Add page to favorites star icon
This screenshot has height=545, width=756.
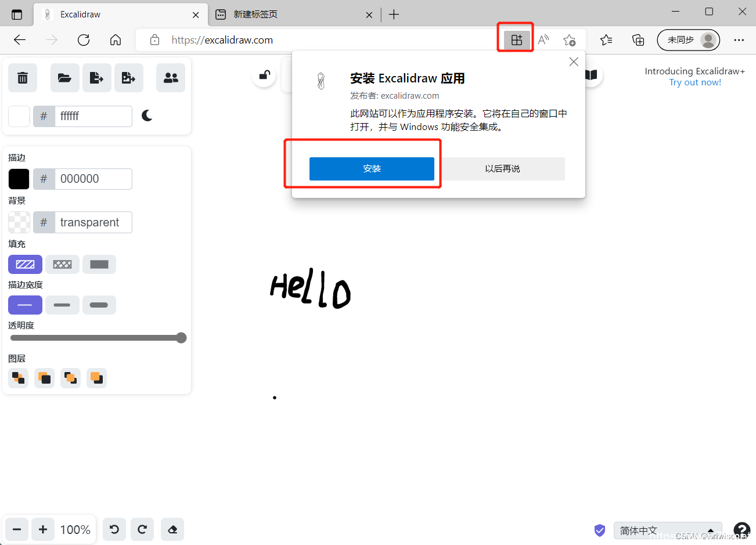point(569,39)
